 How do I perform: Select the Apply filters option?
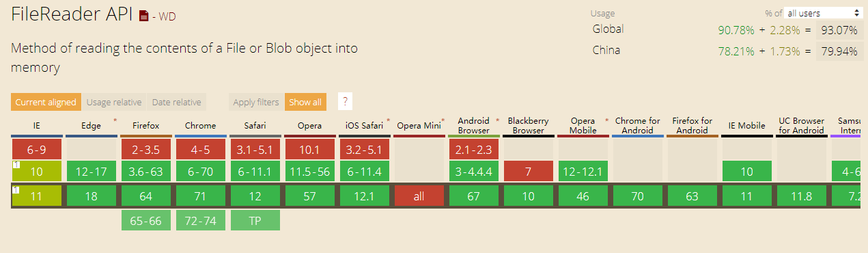256,102
